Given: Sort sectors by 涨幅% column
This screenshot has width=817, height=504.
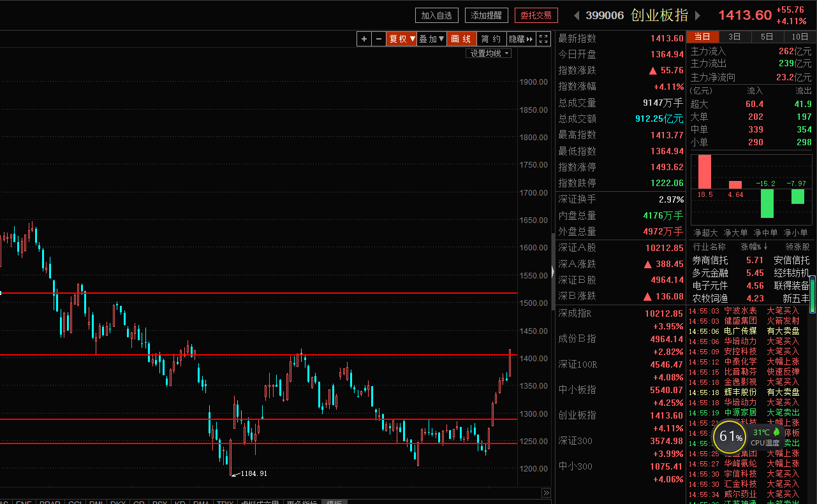Looking at the screenshot, I should (754, 247).
